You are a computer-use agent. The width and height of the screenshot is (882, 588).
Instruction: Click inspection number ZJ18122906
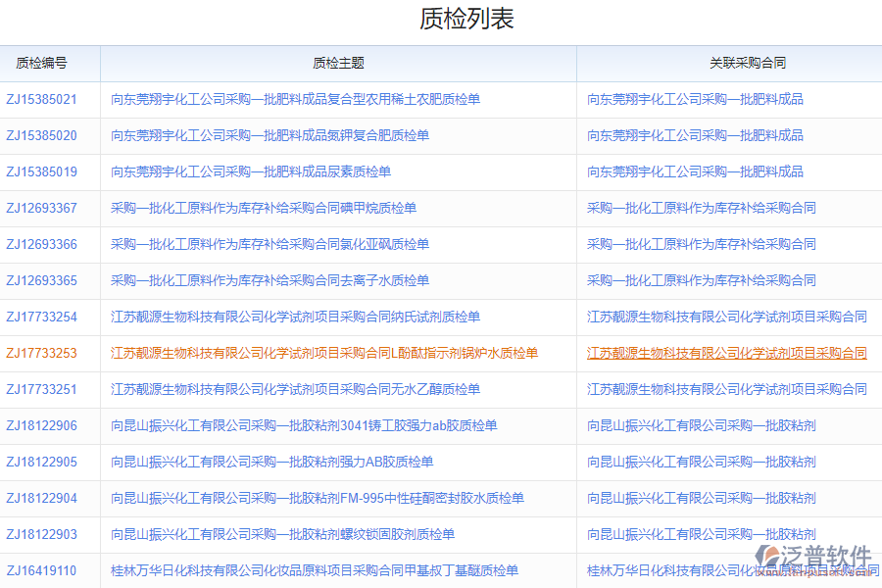coord(44,425)
